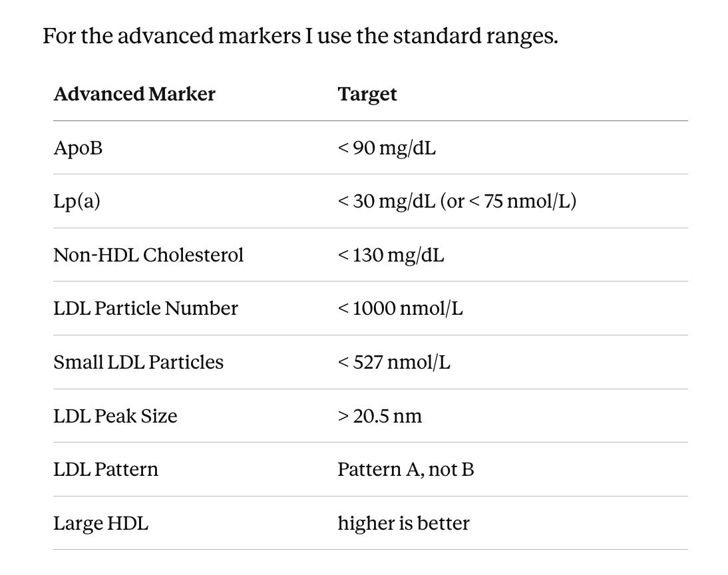Click the intro sentence about standard ranges

[300, 36]
